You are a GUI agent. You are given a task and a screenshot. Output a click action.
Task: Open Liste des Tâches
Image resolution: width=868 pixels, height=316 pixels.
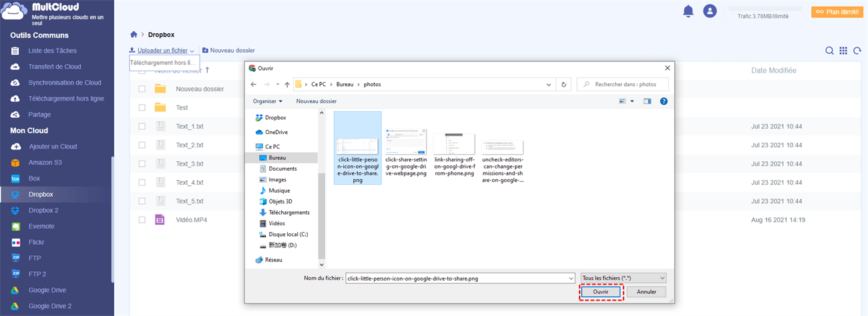point(52,51)
